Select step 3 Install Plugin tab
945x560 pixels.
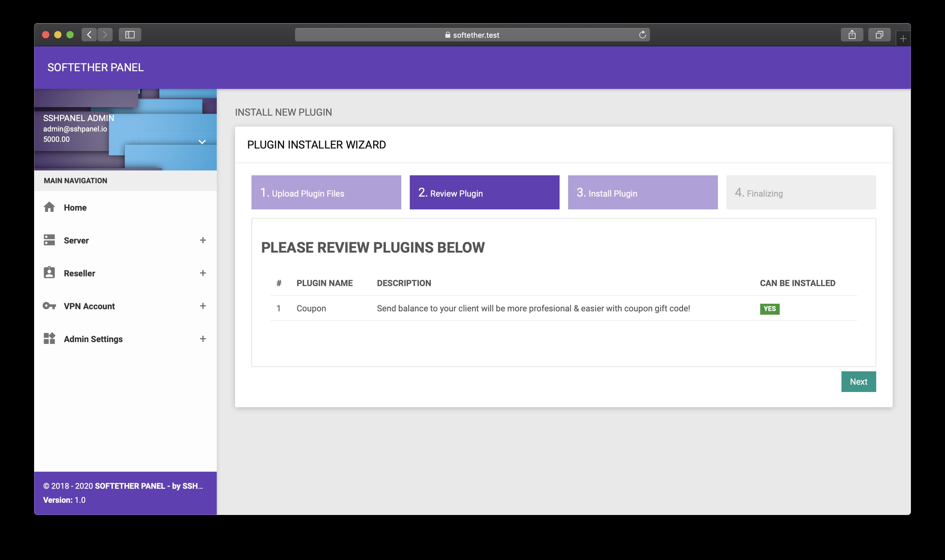point(643,192)
